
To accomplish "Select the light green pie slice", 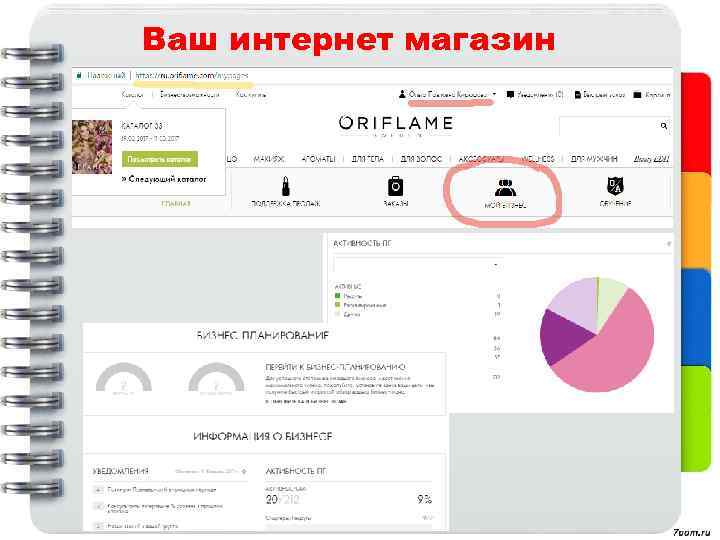I will 610,294.
